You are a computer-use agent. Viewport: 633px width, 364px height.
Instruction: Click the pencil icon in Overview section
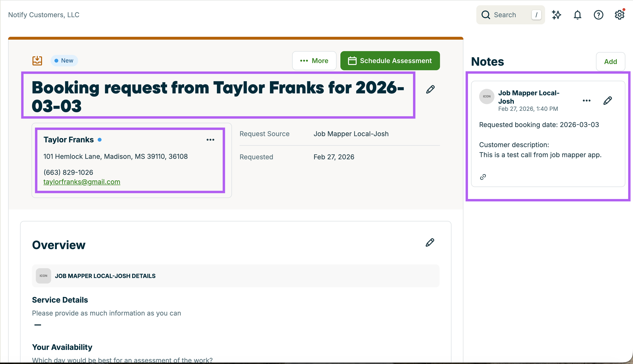coord(430,242)
